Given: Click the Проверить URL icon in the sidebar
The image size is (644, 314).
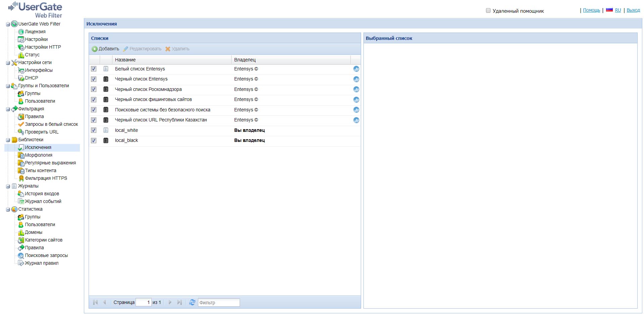Looking at the screenshot, I should [x=21, y=132].
